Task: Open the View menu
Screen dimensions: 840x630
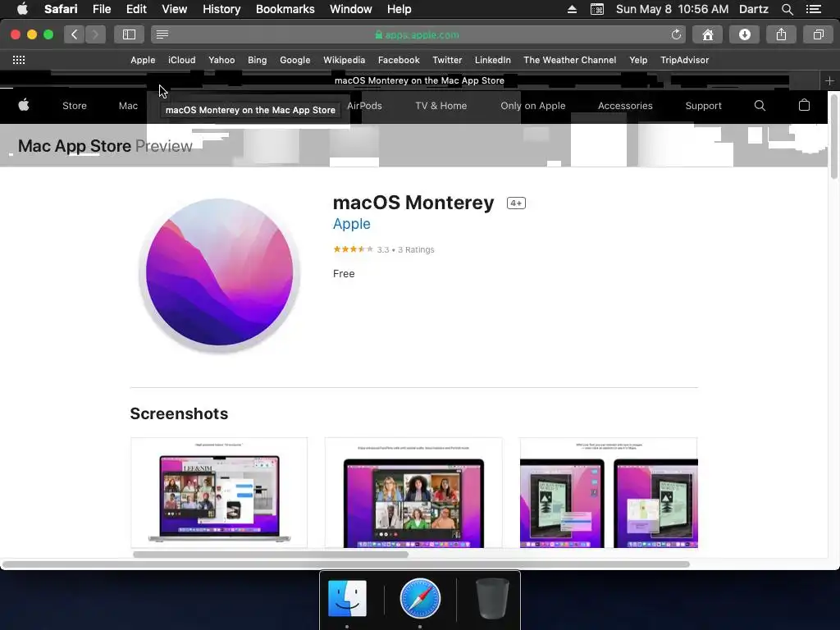Action: click(x=175, y=9)
